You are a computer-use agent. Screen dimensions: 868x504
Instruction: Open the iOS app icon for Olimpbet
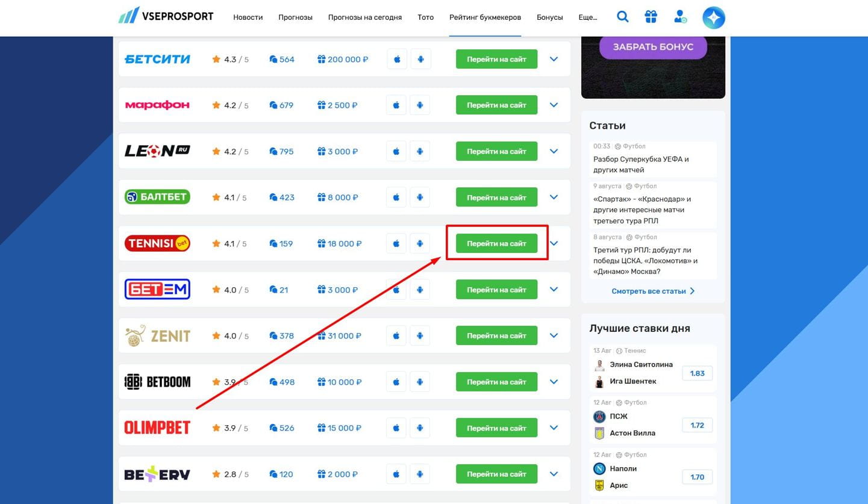point(397,428)
